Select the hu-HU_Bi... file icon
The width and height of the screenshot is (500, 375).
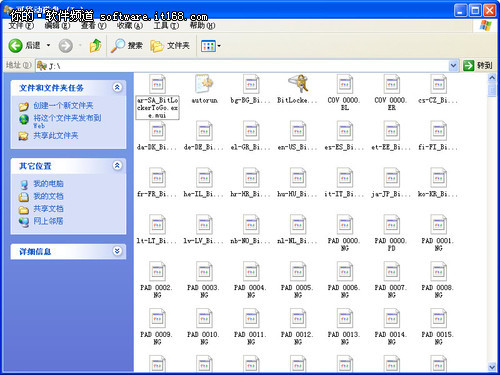(298, 178)
